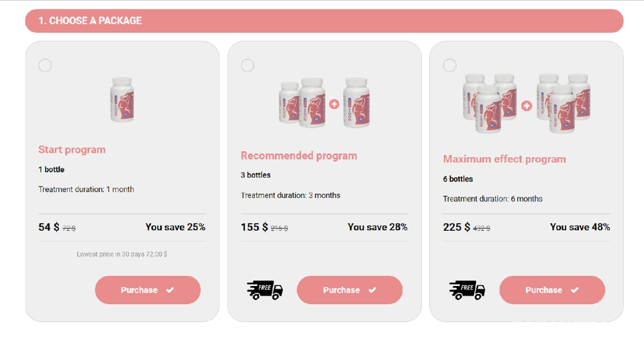644x337 pixels.
Task: Click checkmark icon on Maximum effect Purchase
Action: point(575,290)
